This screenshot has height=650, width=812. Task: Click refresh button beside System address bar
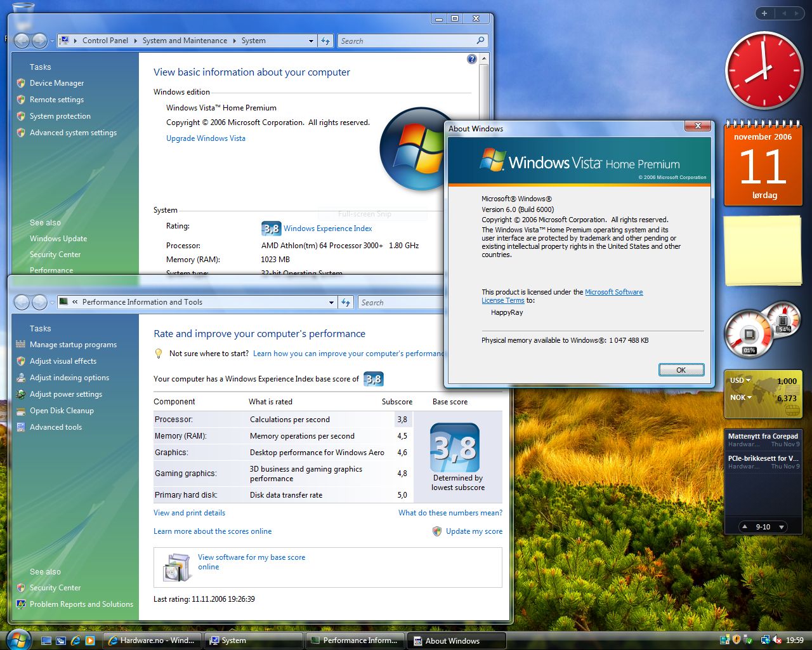click(x=325, y=41)
